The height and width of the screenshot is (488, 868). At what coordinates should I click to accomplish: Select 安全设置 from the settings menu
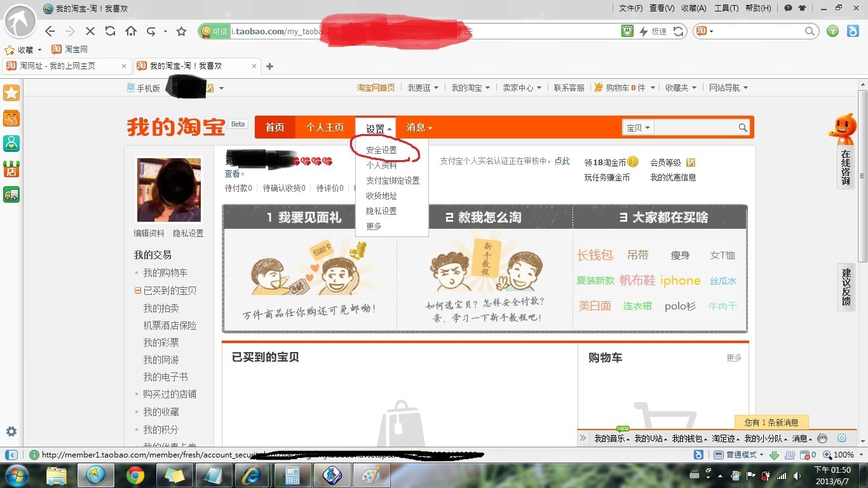[381, 150]
